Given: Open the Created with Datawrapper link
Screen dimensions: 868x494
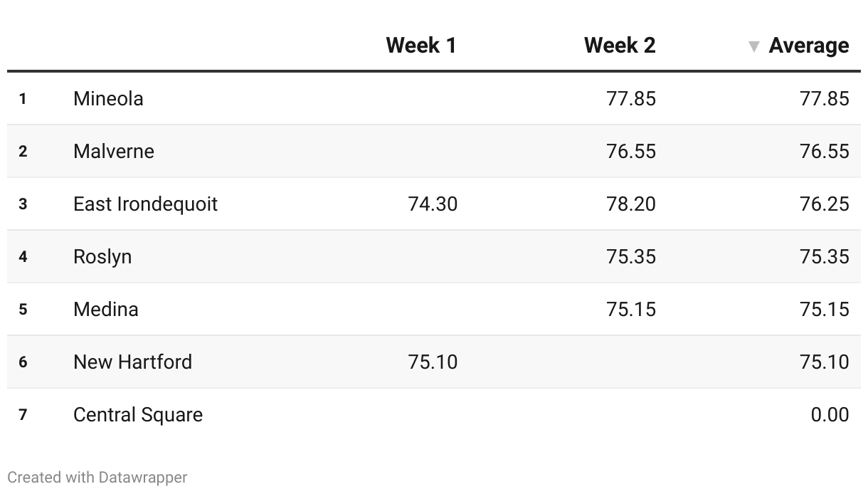Looking at the screenshot, I should tap(97, 477).
